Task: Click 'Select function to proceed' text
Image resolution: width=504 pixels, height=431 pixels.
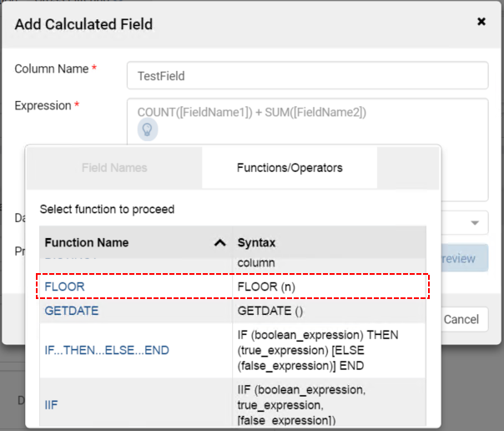Action: coord(107,210)
